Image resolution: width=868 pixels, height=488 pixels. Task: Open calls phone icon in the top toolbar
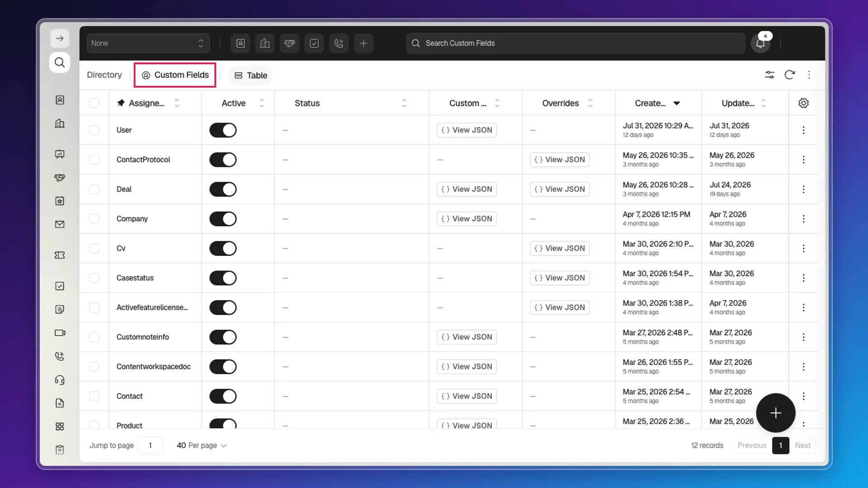coord(339,43)
